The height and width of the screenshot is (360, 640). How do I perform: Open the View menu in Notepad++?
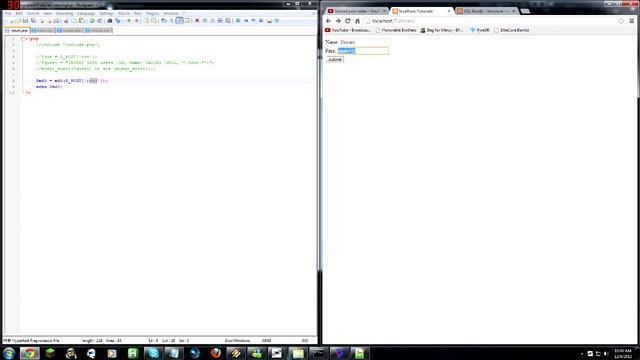point(47,13)
